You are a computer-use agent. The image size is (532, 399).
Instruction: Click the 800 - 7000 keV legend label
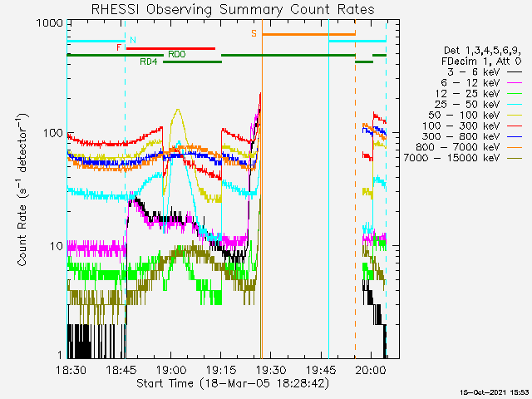coord(458,147)
